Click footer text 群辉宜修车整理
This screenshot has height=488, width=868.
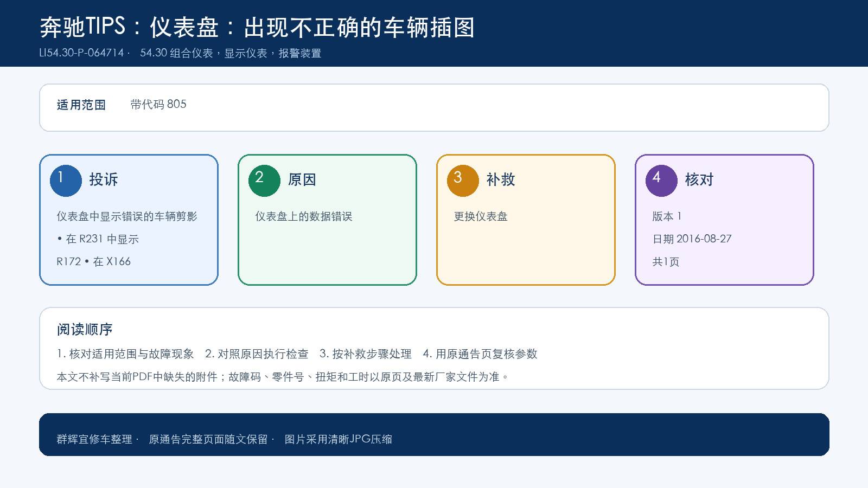click(x=94, y=439)
